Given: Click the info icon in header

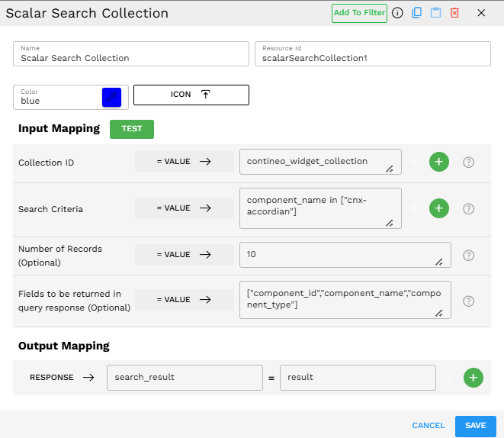Looking at the screenshot, I should click(397, 13).
